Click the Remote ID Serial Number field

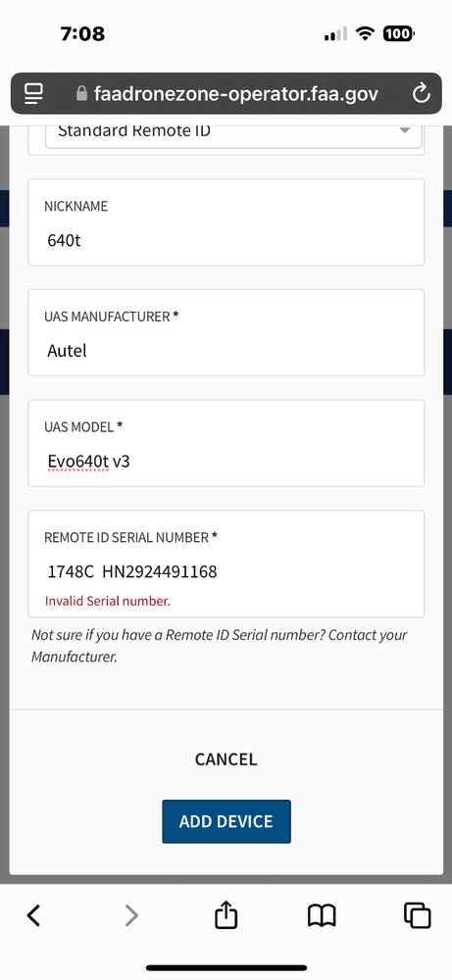(226, 563)
